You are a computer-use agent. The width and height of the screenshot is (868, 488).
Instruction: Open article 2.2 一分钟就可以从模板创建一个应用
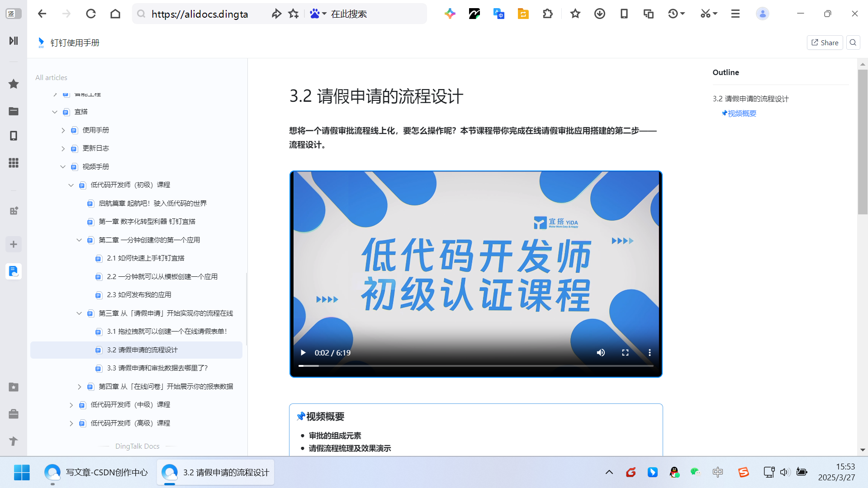[162, 277]
